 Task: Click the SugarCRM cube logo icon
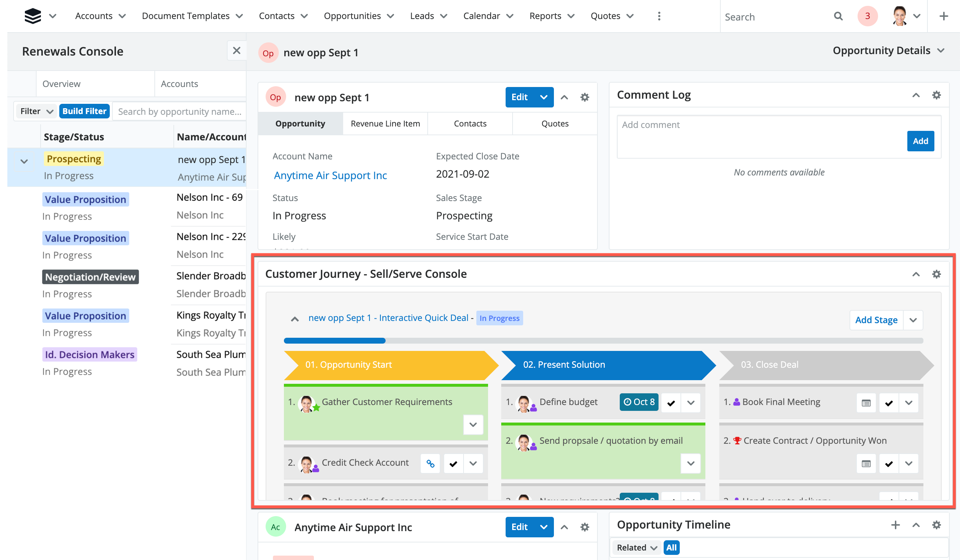click(33, 16)
